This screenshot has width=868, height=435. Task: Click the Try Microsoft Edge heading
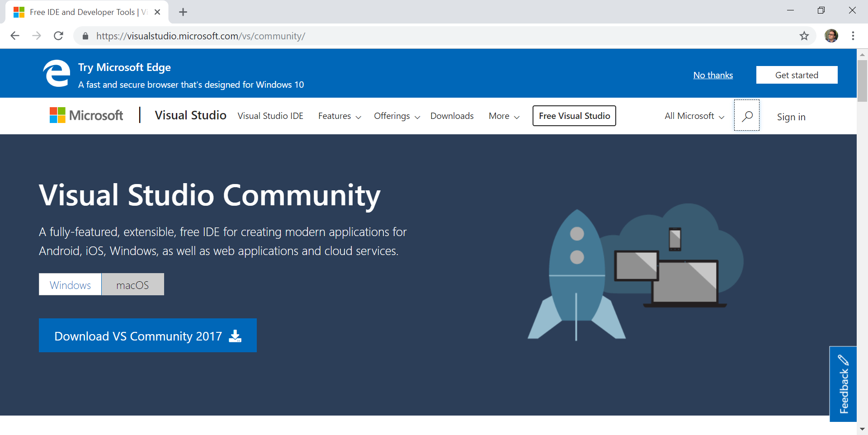point(124,67)
